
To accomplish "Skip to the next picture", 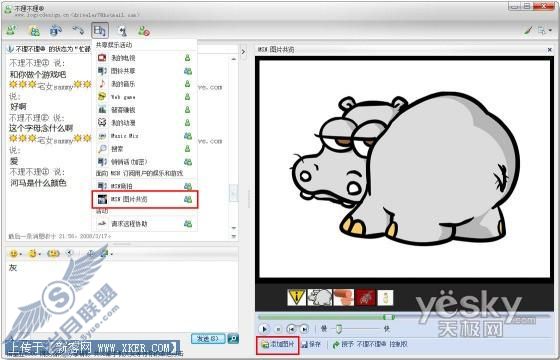I will (x=304, y=329).
